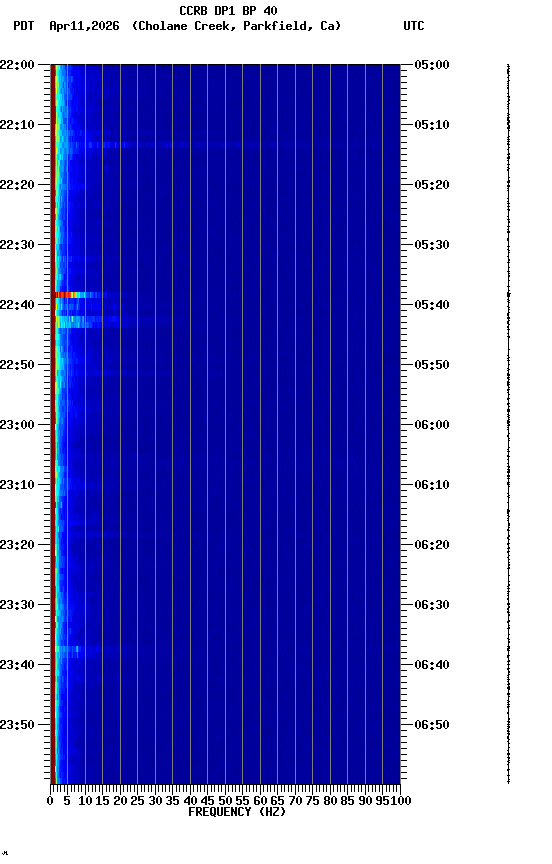Click the 22:50 PDT time label
552x864 pixels.
click(x=17, y=365)
